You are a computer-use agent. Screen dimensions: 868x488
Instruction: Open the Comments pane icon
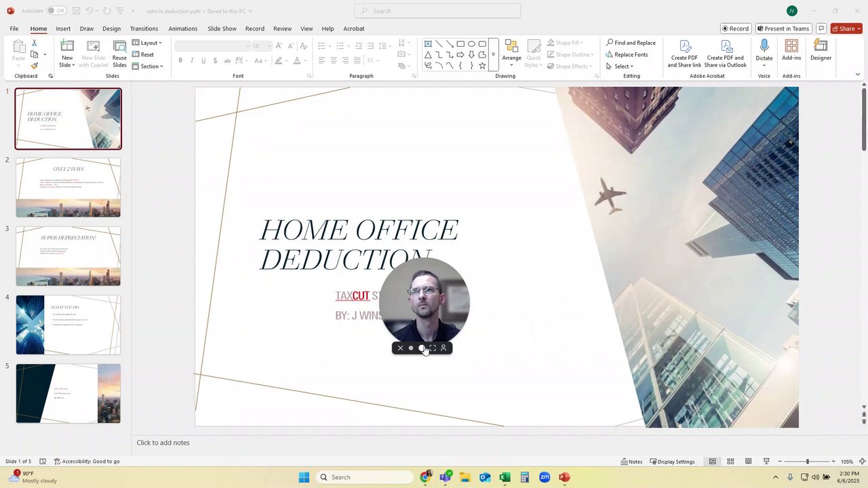(x=821, y=28)
